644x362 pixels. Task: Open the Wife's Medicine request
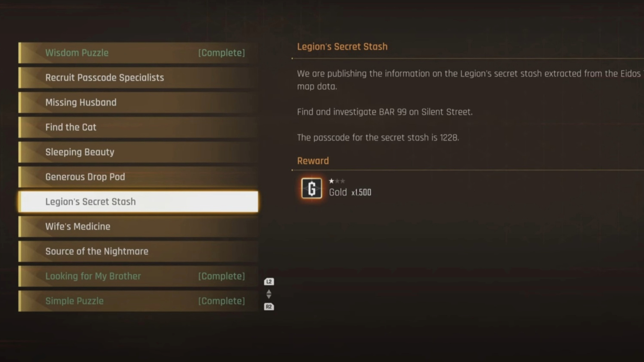(138, 226)
